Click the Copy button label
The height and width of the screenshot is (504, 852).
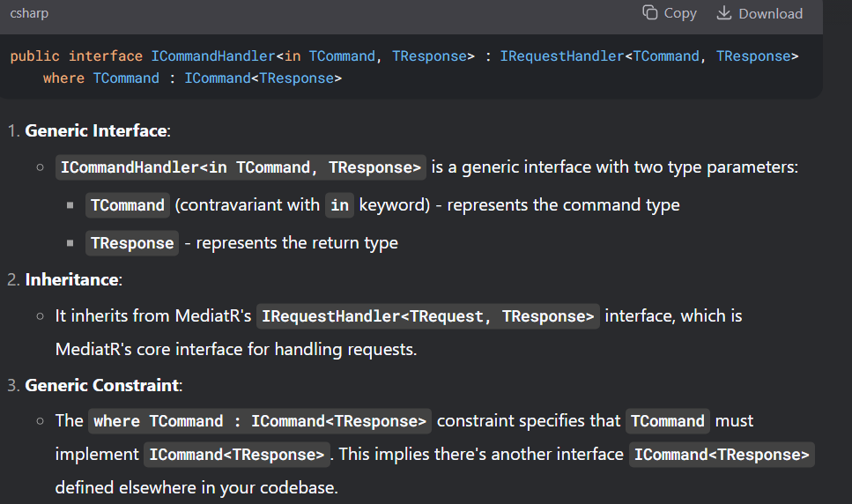coord(680,13)
